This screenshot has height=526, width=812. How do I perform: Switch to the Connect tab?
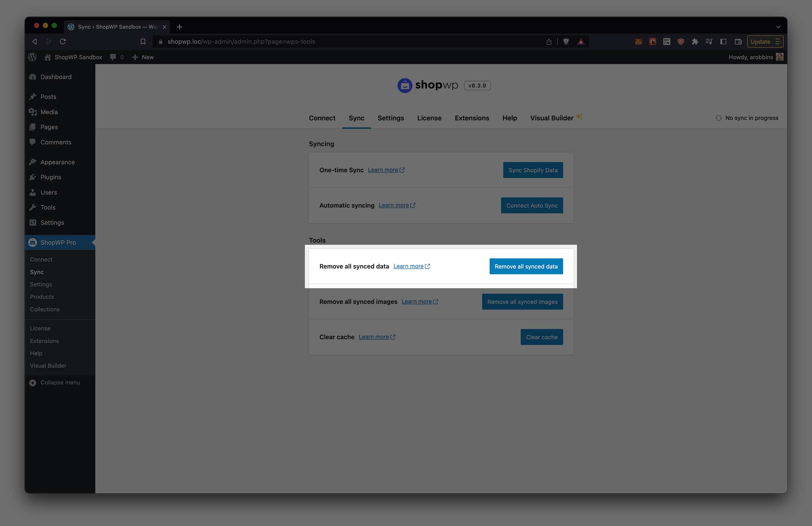(322, 118)
